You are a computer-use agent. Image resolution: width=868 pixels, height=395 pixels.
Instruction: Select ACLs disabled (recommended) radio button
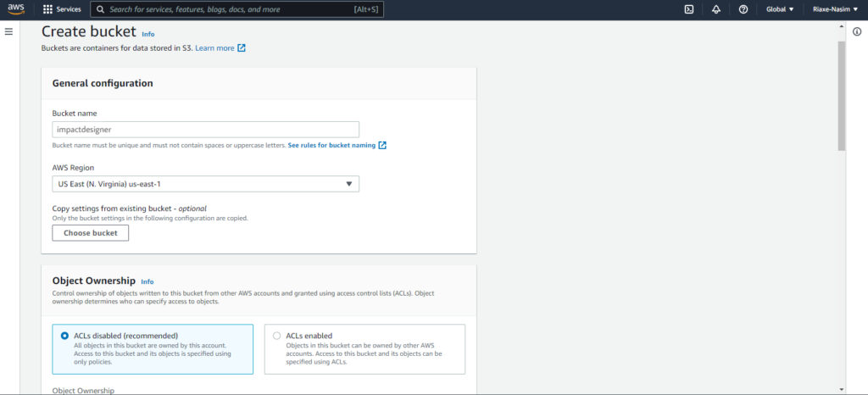click(64, 336)
